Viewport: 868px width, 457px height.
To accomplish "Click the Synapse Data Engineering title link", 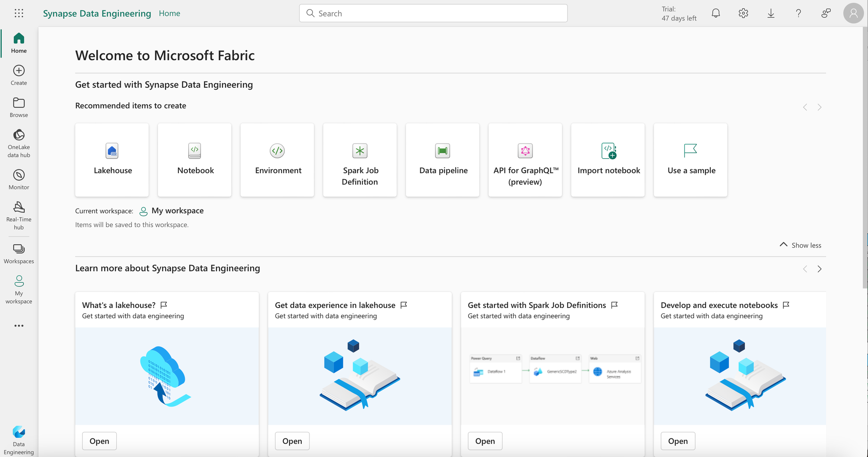I will (97, 13).
